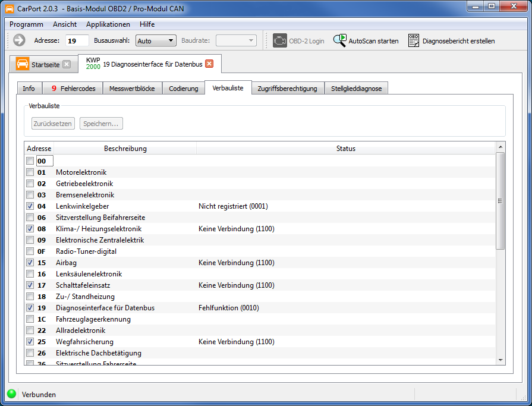Close the Diagnoseinterface für Datenbus tab
Screen dimensions: 532x406
209,64
